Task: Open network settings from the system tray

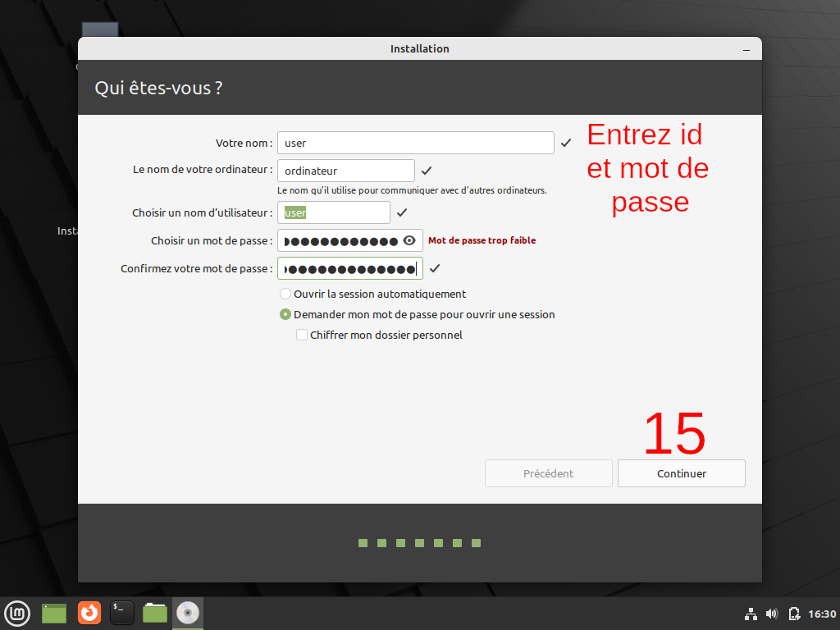Action: coord(751,613)
